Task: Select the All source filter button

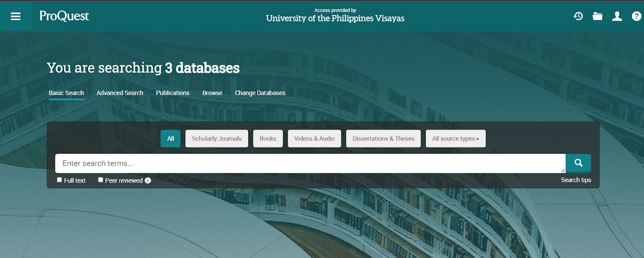Action: click(170, 139)
